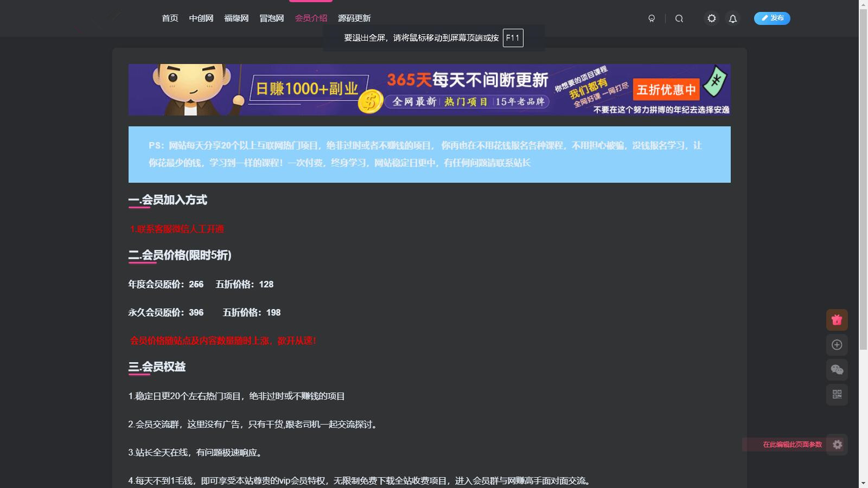868x488 pixels.
Task: Open the notification bell icon
Action: point(733,18)
